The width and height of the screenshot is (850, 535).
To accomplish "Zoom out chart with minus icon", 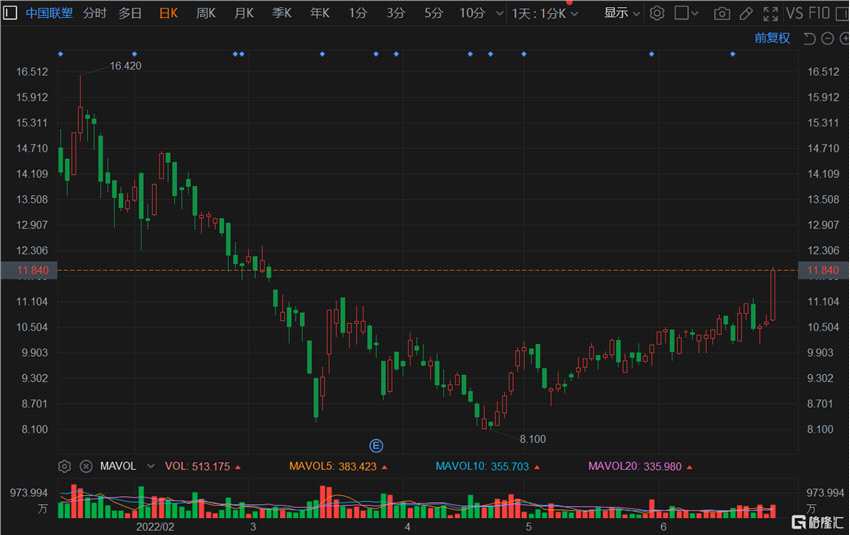I will 827,38.
